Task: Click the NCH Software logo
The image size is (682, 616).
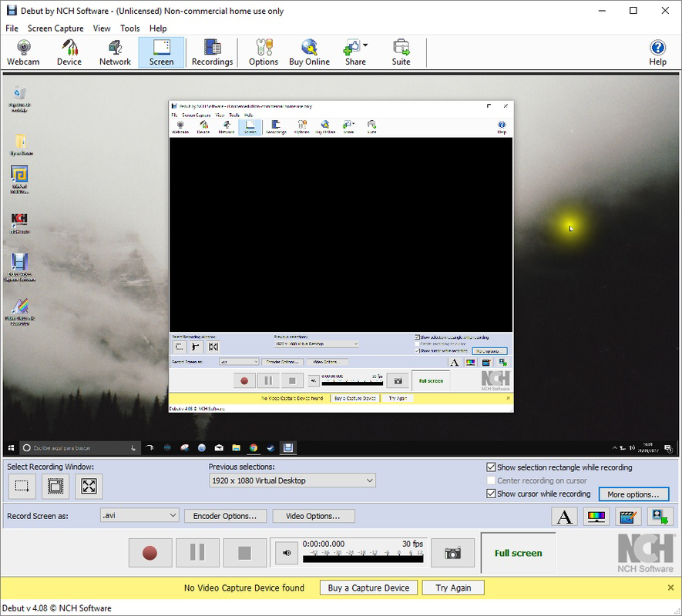Action: click(646, 553)
